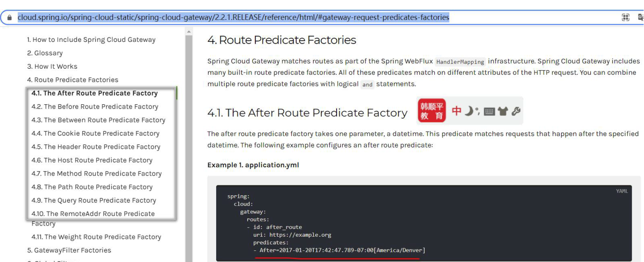The width and height of the screenshot is (644, 262).
Task: Open "4.8. The Path Route Predicate Factory"
Action: point(92,187)
